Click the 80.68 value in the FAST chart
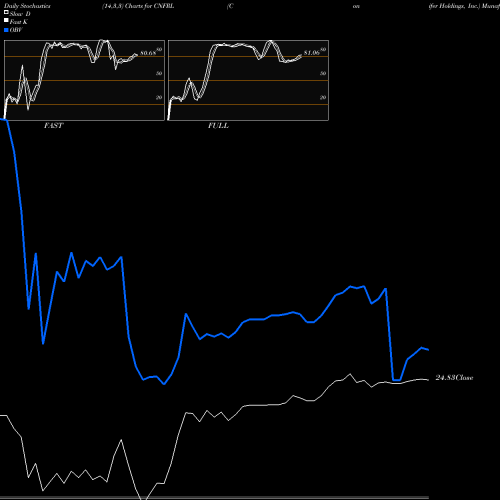The height and width of the screenshot is (500, 500). pyautogui.click(x=148, y=53)
